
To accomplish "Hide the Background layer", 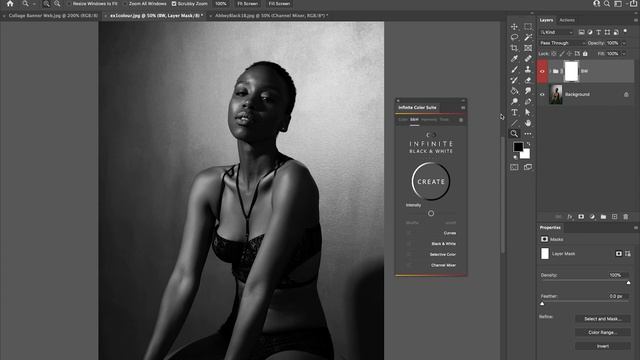I will [x=542, y=94].
